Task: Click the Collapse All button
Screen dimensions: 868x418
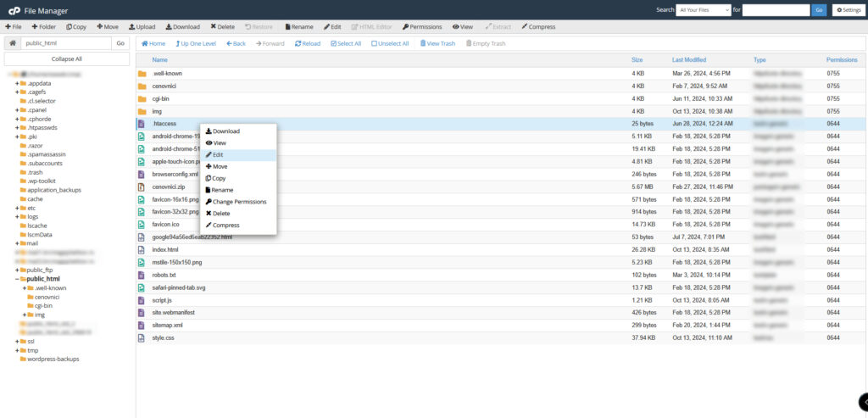Action: coord(66,59)
